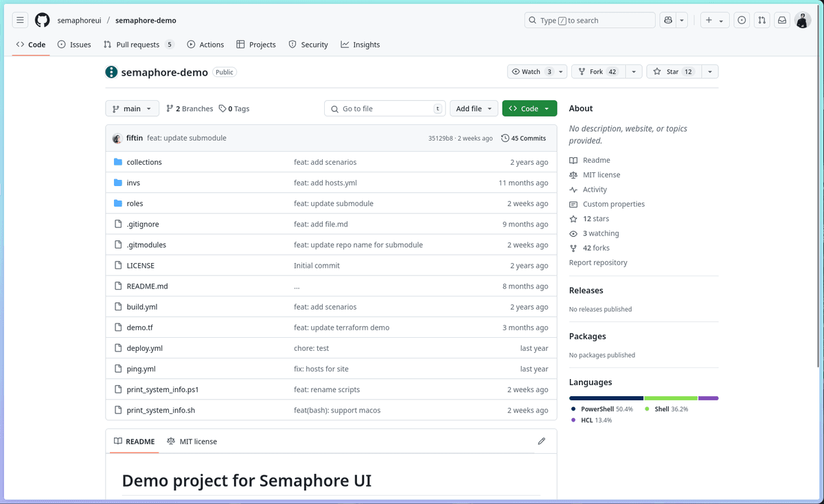This screenshot has width=824, height=504.
Task: Open the README.md file
Action: (x=148, y=286)
